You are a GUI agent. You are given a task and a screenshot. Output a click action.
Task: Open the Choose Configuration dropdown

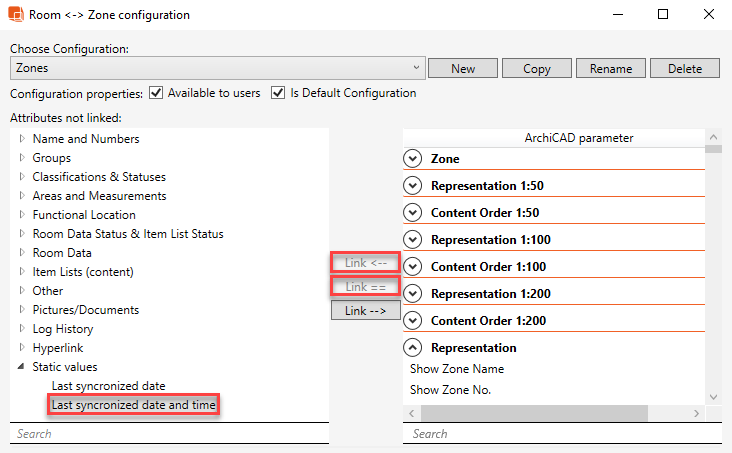point(218,68)
